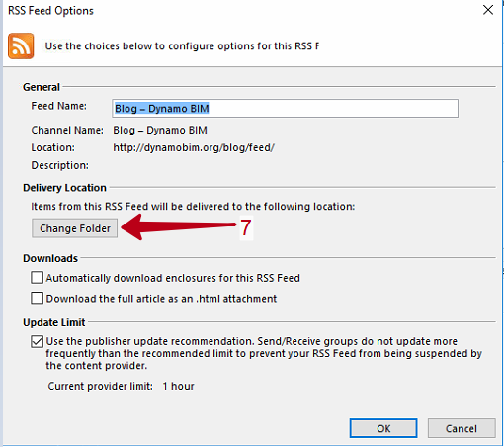Uncheck Use the publisher update recommendation
The width and height of the screenshot is (504, 447).
point(37,341)
